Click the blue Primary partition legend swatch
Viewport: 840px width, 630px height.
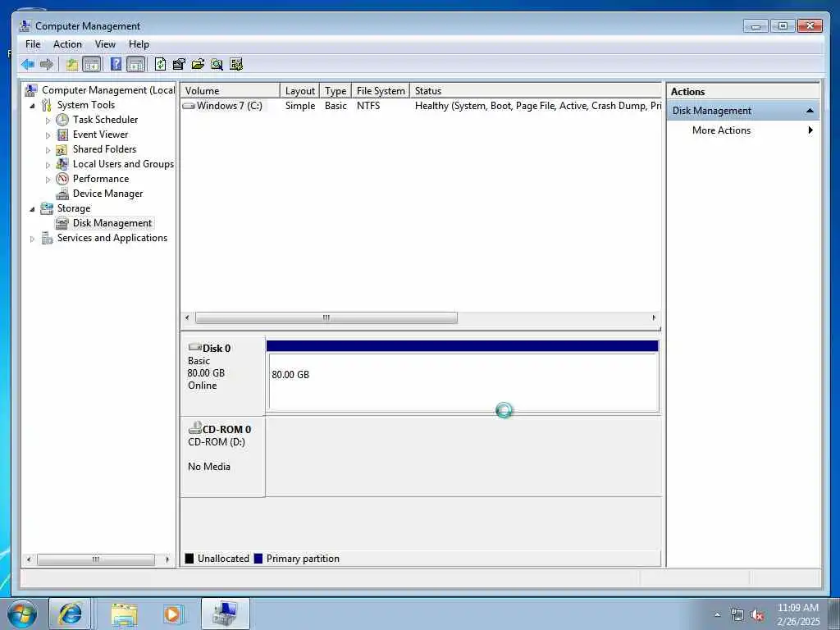click(258, 558)
